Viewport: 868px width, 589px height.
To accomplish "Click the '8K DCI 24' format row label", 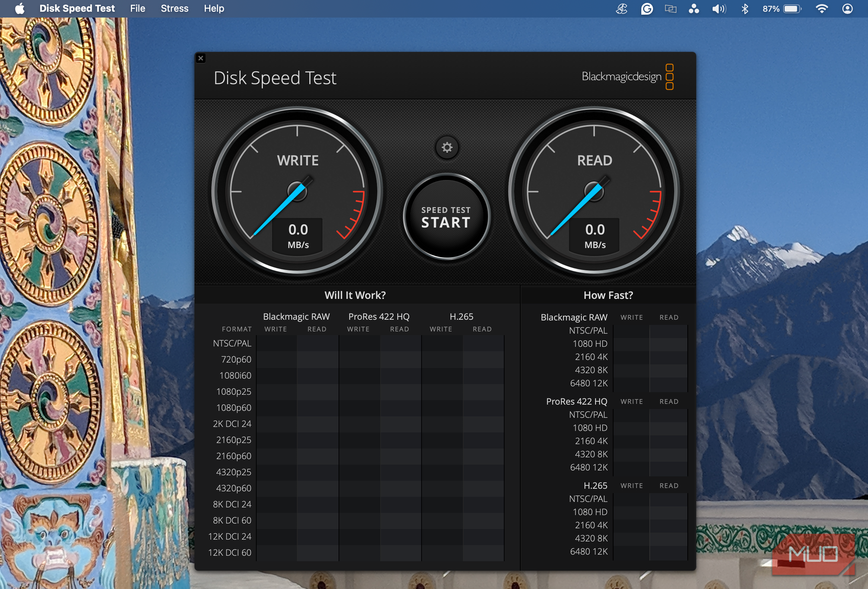I will [x=232, y=504].
